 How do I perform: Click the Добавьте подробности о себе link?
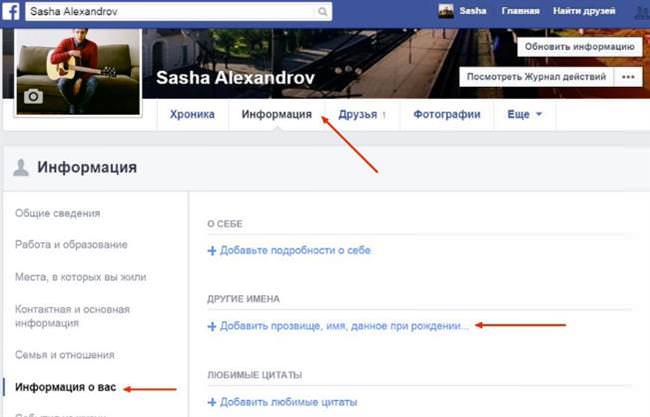click(295, 250)
